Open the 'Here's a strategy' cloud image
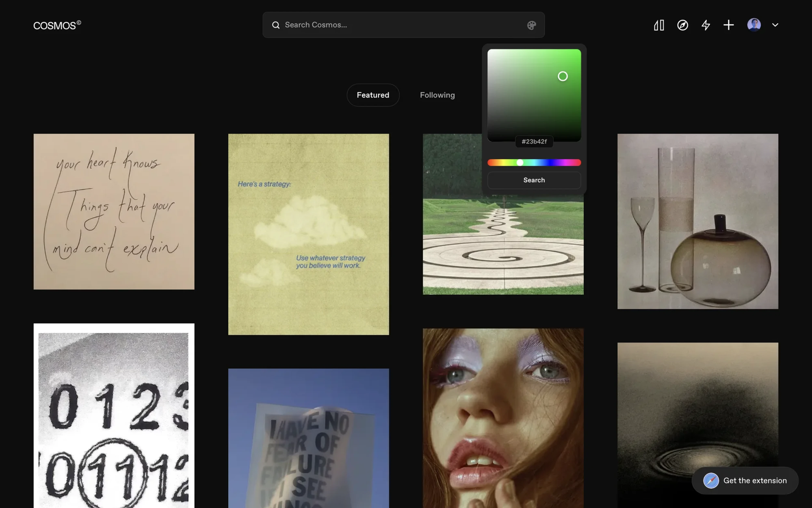 308,234
